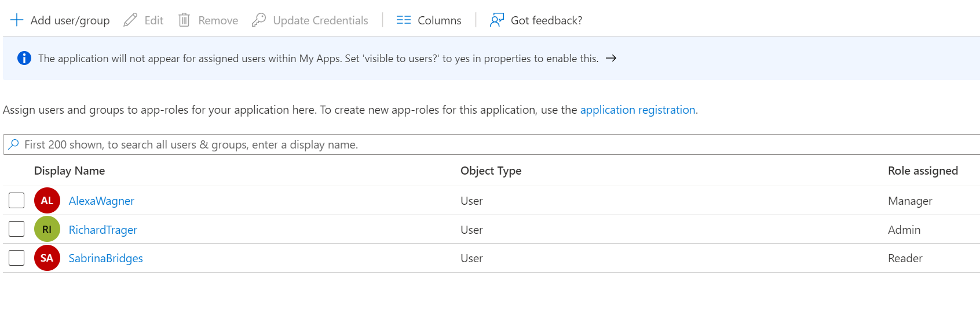Click the Object Type column header

(x=491, y=171)
